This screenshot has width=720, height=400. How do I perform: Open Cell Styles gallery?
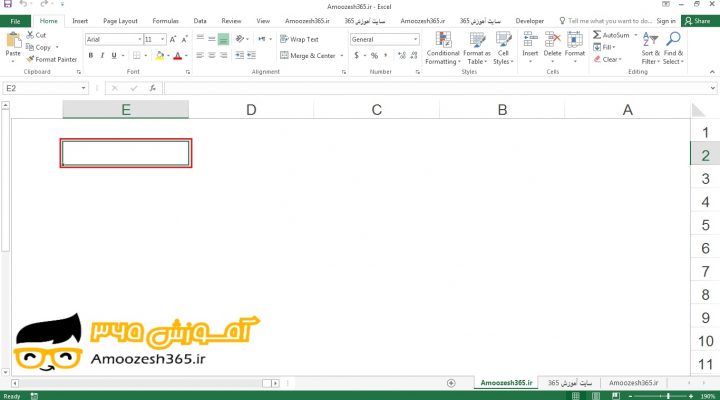pos(503,48)
